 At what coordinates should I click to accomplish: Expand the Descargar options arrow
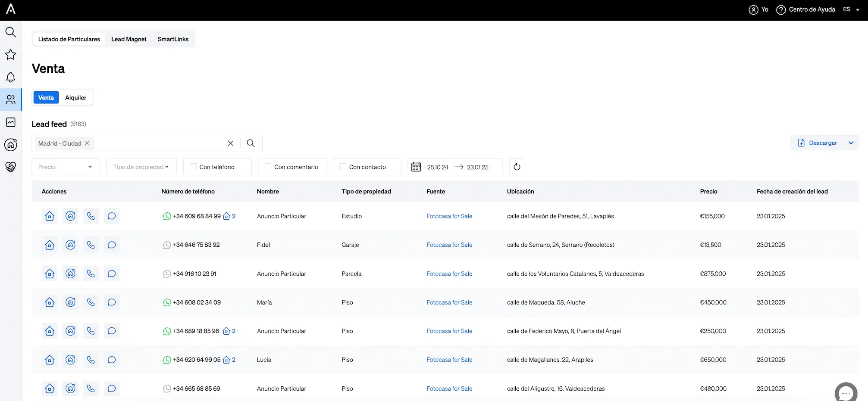click(x=851, y=143)
